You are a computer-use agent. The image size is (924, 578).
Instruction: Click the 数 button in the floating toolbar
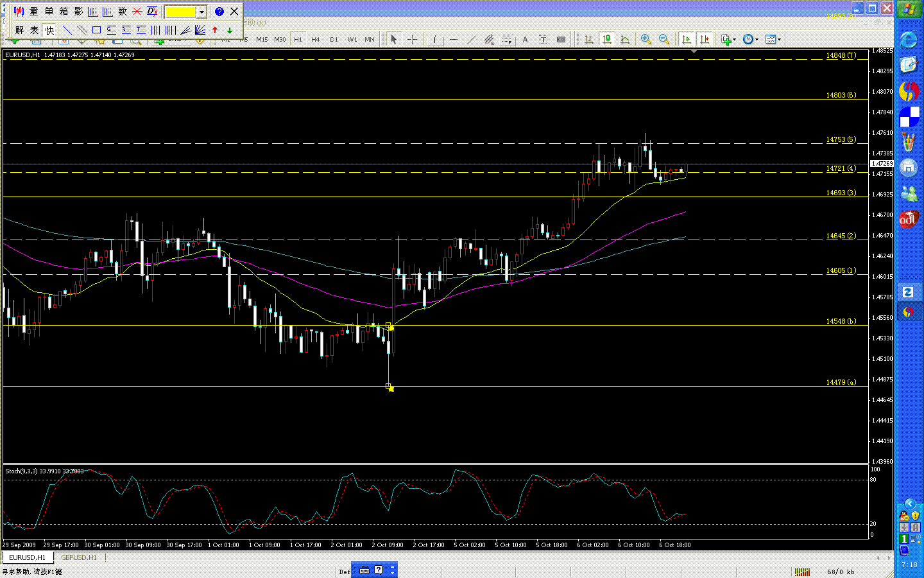[123, 12]
